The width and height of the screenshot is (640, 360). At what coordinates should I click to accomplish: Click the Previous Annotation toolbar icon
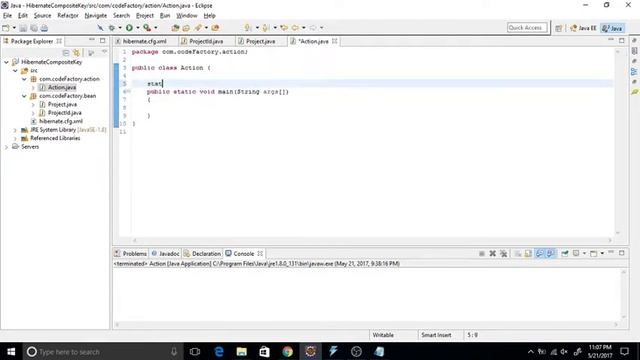(x=266, y=28)
